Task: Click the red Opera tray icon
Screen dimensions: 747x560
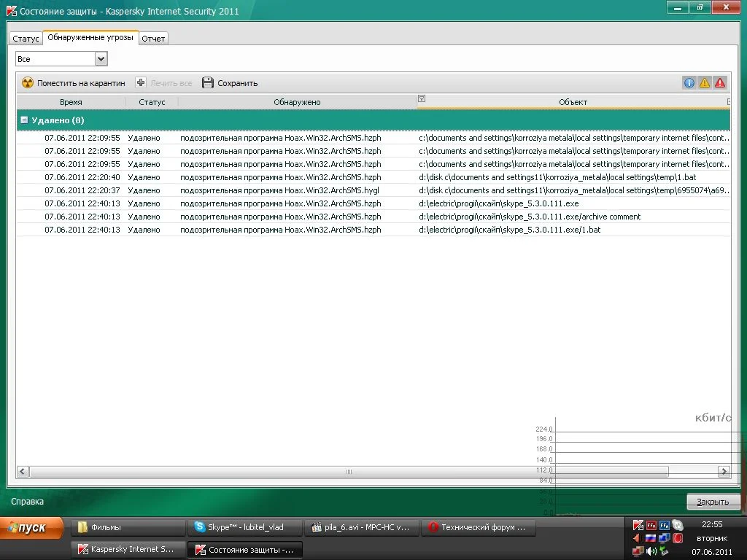Action: coord(678,539)
